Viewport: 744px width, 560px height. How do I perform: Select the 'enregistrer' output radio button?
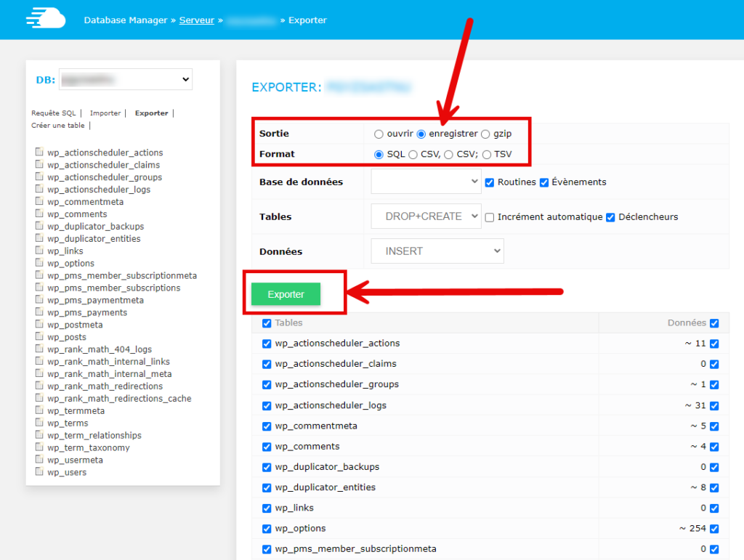[421, 134]
